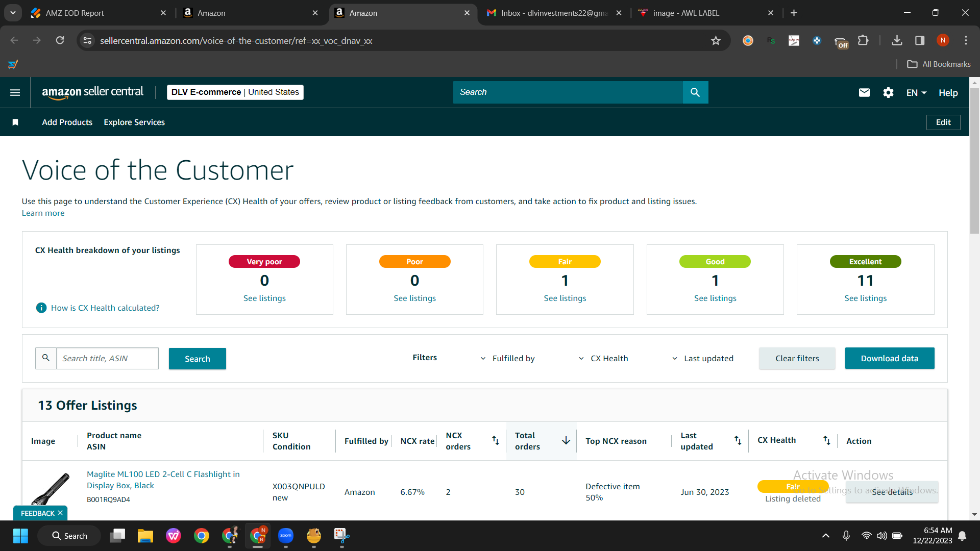Sort listings by Last updated

coord(738,440)
